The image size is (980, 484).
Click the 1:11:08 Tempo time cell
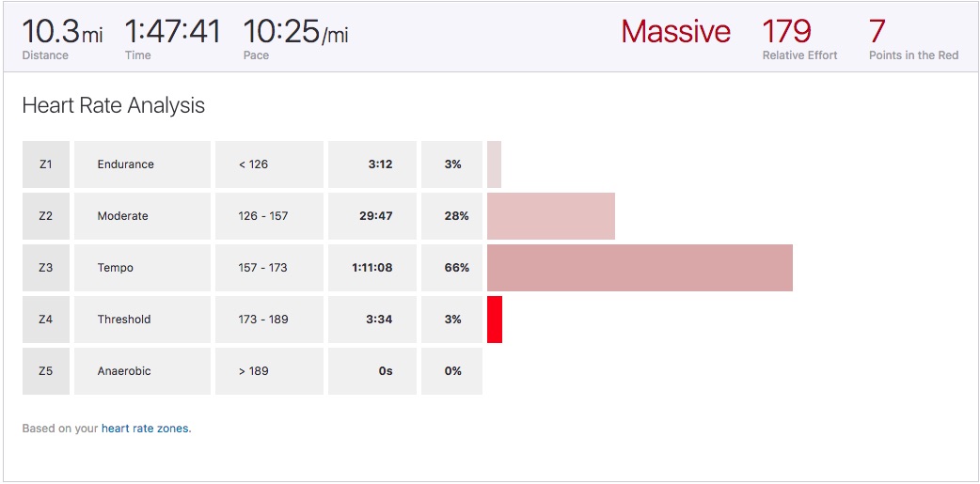click(x=372, y=268)
